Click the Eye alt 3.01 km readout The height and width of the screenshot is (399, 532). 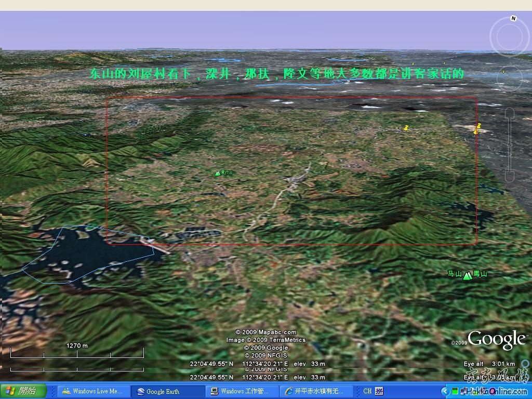point(489,364)
